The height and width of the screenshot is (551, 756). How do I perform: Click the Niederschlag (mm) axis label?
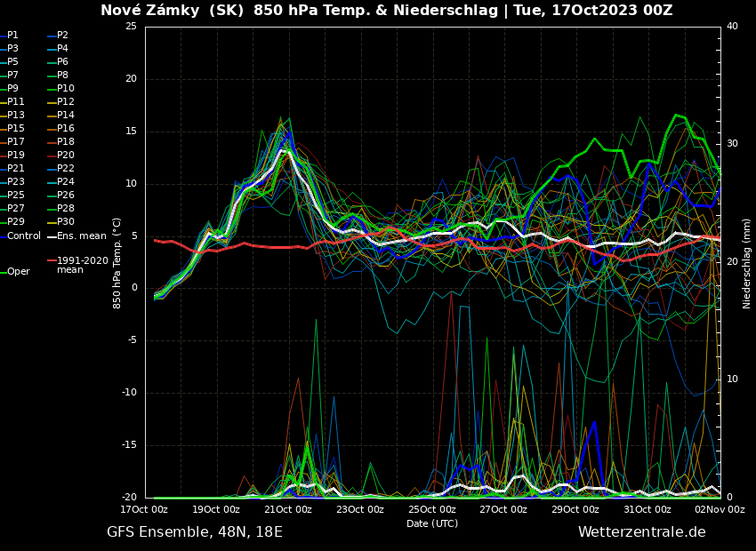tap(747, 263)
